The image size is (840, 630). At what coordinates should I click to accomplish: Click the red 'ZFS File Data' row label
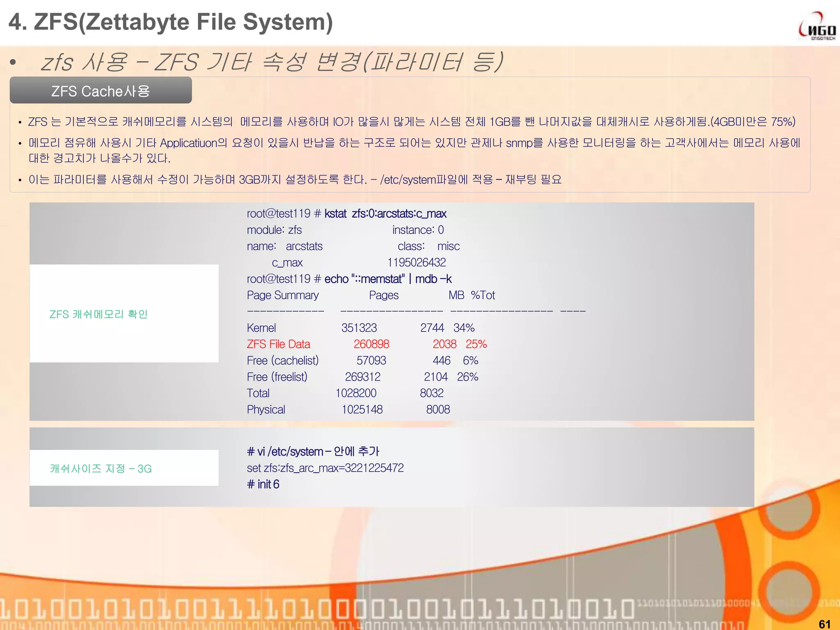[x=278, y=344]
